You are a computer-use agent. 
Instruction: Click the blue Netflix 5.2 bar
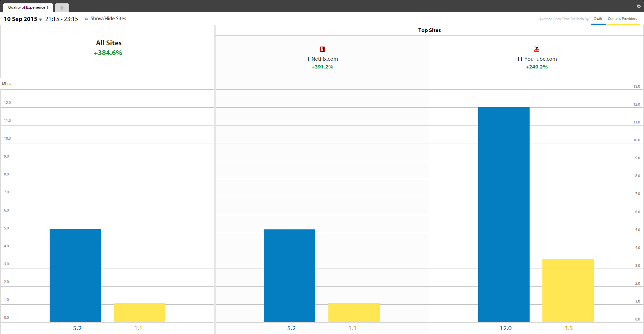coord(290,276)
